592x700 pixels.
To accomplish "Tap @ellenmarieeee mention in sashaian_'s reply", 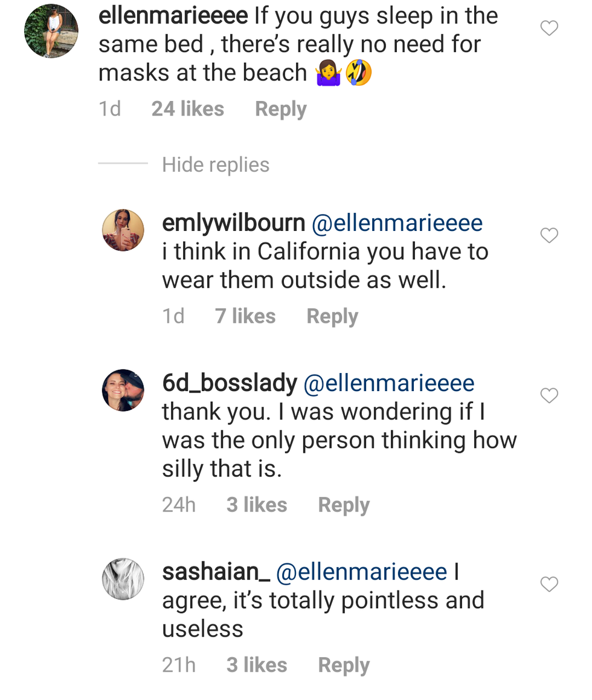I will pyautogui.click(x=361, y=572).
